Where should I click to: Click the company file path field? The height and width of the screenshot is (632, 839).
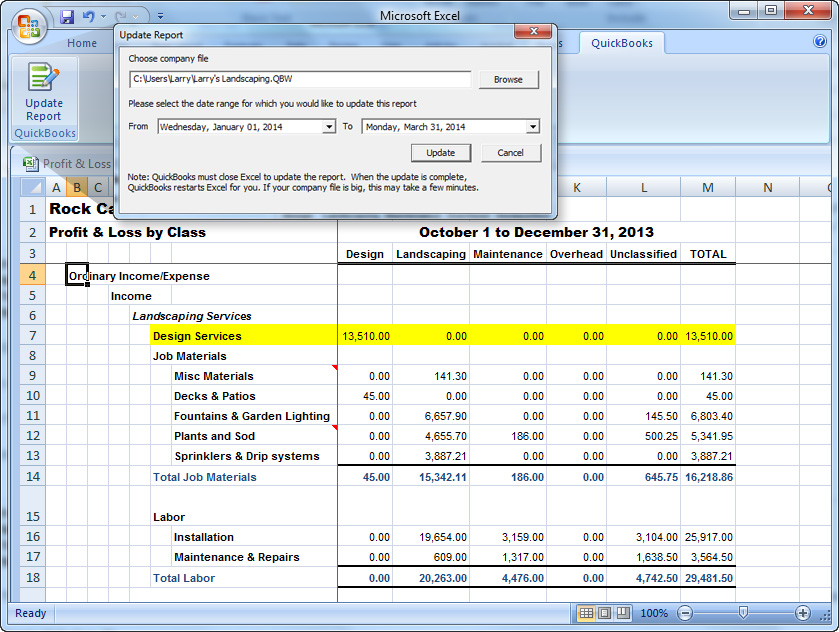pyautogui.click(x=300, y=79)
